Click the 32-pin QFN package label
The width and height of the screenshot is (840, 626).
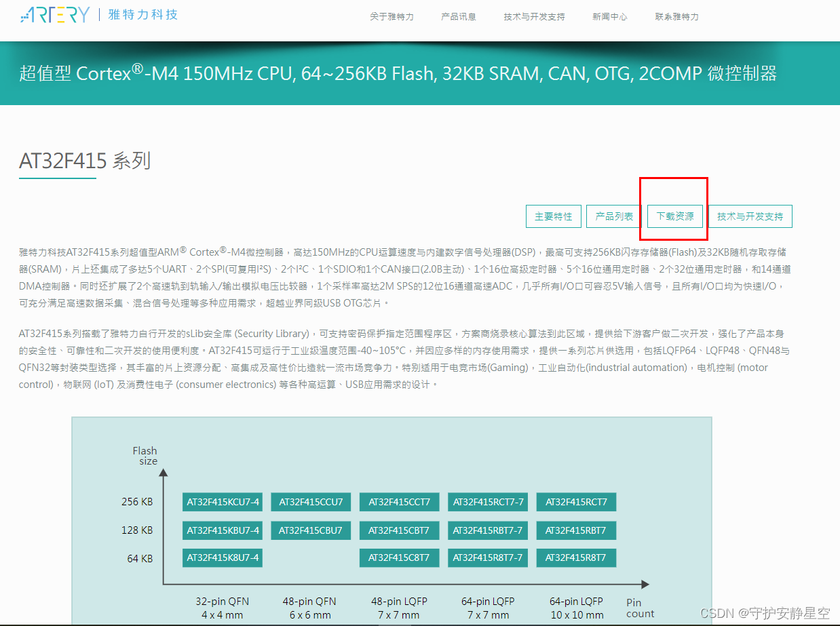221,608
